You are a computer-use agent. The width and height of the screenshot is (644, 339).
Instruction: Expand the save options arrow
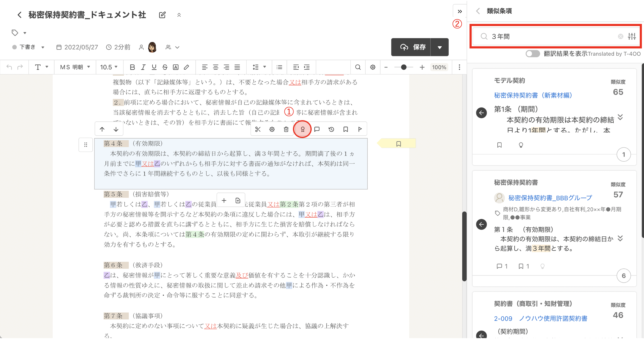tap(440, 47)
